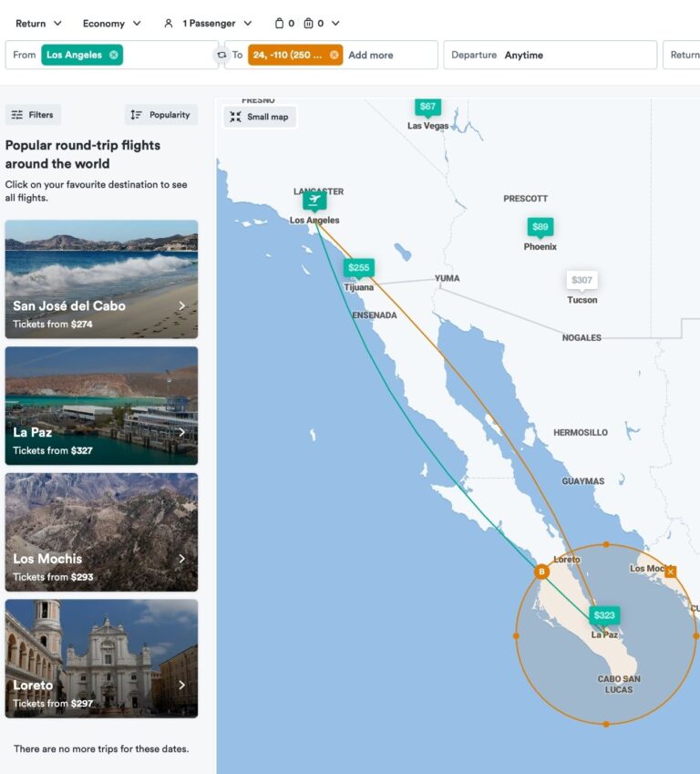Open the Filters panel

pyautogui.click(x=33, y=115)
